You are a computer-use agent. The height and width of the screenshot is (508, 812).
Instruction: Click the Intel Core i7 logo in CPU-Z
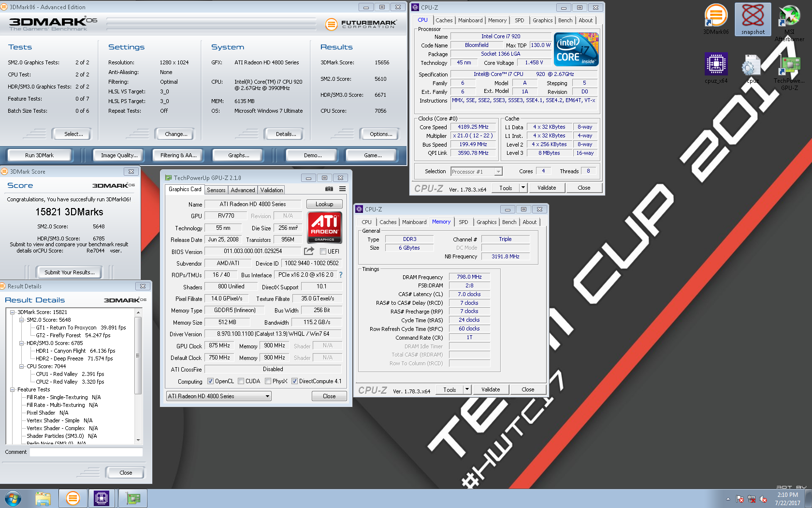coord(576,49)
